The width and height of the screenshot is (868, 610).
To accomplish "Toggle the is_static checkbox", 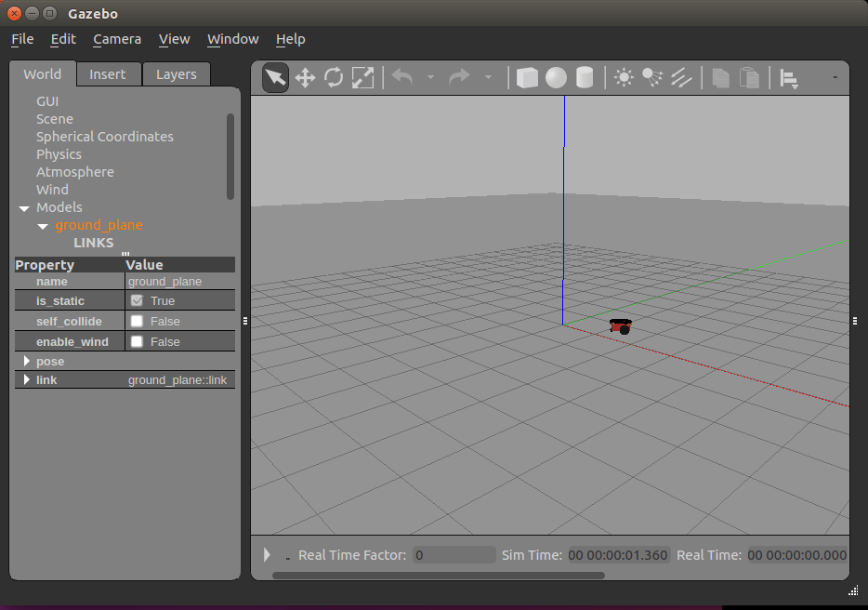I will point(137,301).
